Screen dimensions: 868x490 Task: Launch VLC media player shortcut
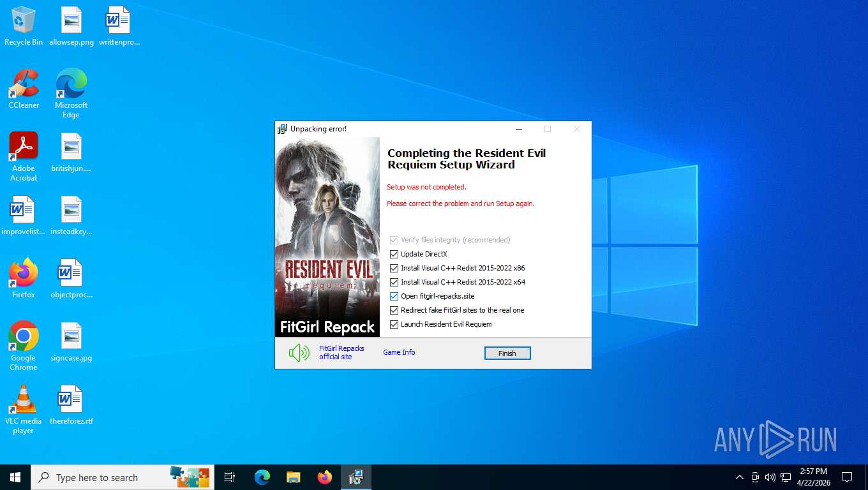[24, 410]
